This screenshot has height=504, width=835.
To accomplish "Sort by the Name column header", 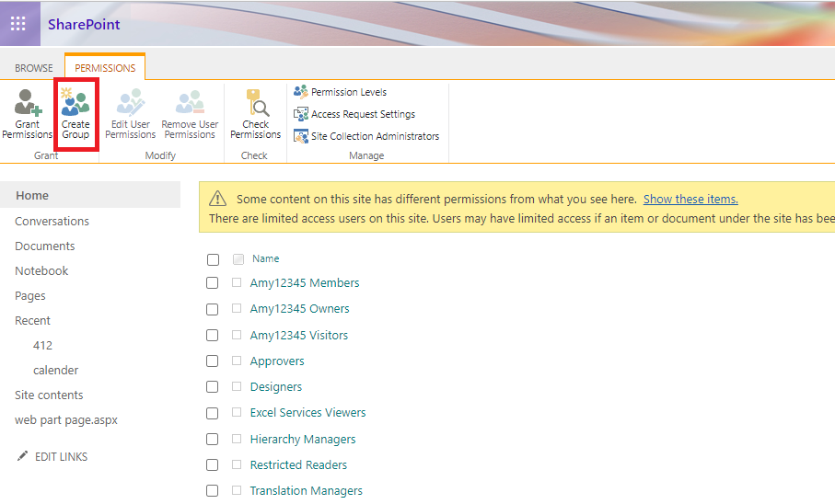I will [x=265, y=258].
